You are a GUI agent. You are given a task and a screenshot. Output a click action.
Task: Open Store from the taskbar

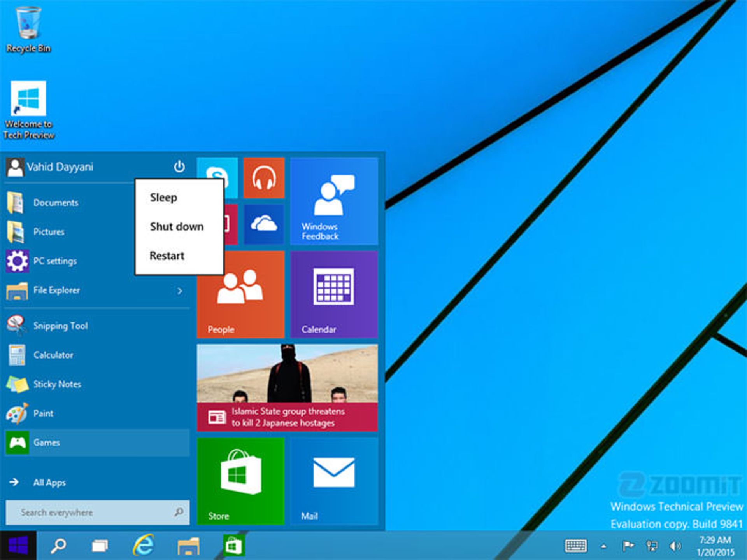(x=233, y=545)
